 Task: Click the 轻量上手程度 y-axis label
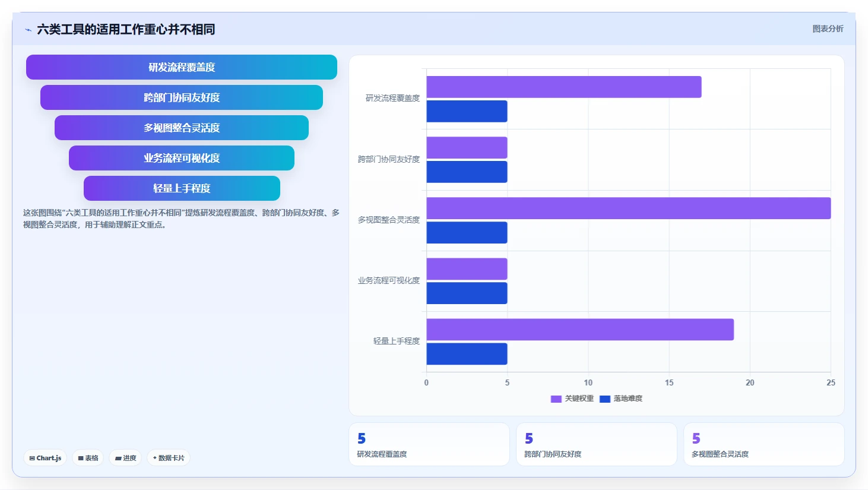tap(397, 341)
